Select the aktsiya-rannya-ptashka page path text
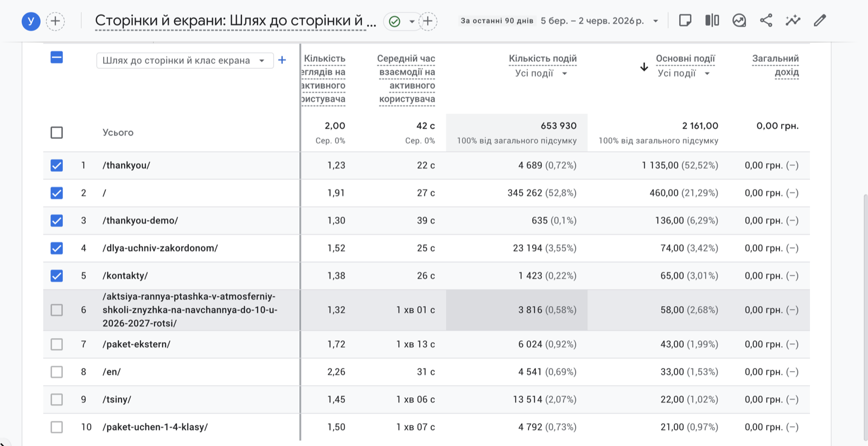Image resolution: width=868 pixels, height=446 pixels. tap(190, 310)
